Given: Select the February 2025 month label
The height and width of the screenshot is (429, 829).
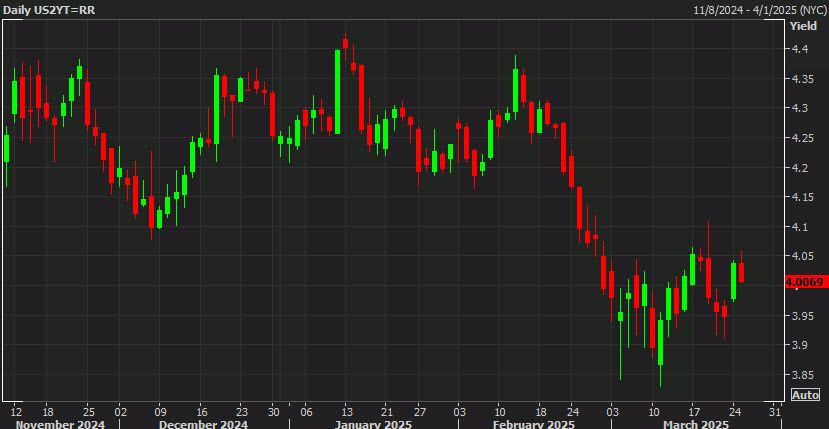Looking at the screenshot, I should [533, 424].
